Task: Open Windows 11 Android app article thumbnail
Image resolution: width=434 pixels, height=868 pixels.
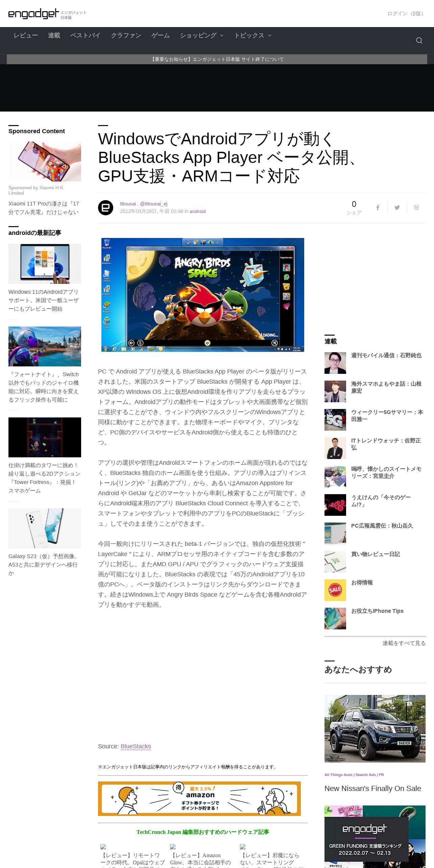Action: (45, 264)
